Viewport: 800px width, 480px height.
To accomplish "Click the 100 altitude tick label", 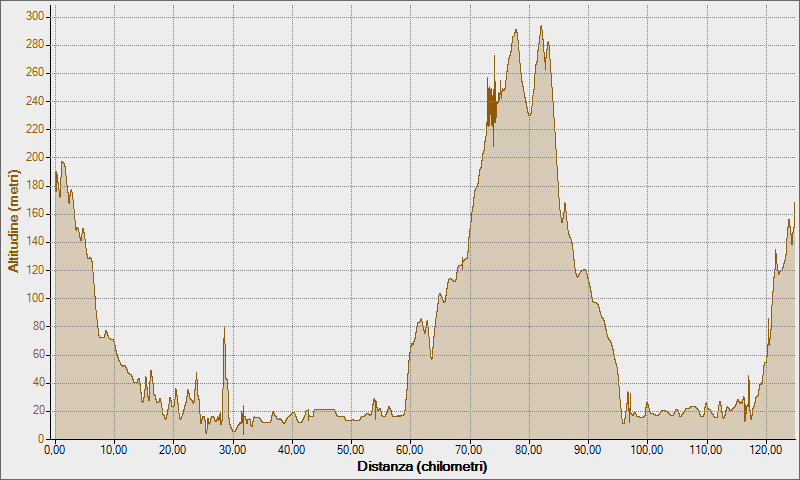I will [x=35, y=298].
